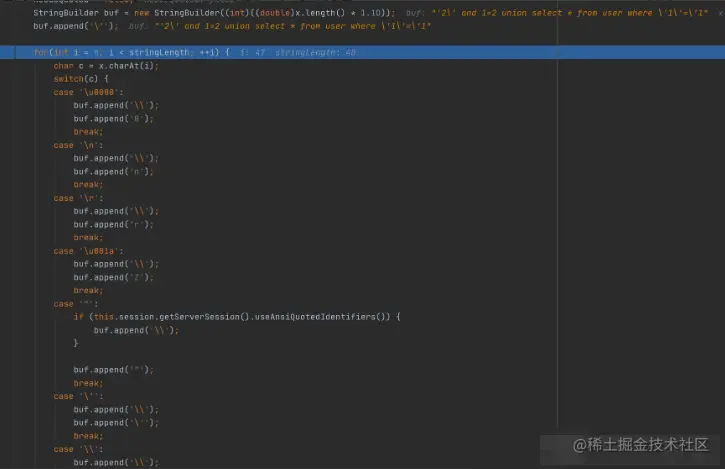Click the inline buf debug value on the StringBuilder line
The image size is (725, 469).
pyautogui.click(x=557, y=13)
